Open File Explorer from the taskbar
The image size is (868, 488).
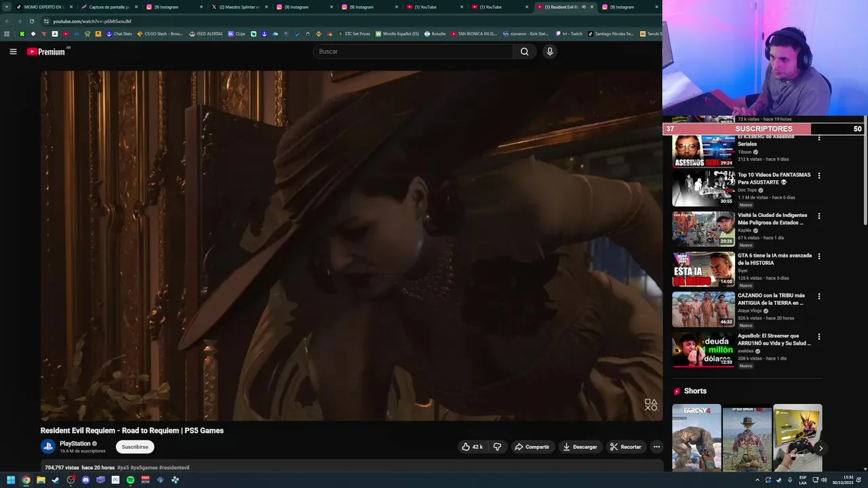tap(41, 480)
